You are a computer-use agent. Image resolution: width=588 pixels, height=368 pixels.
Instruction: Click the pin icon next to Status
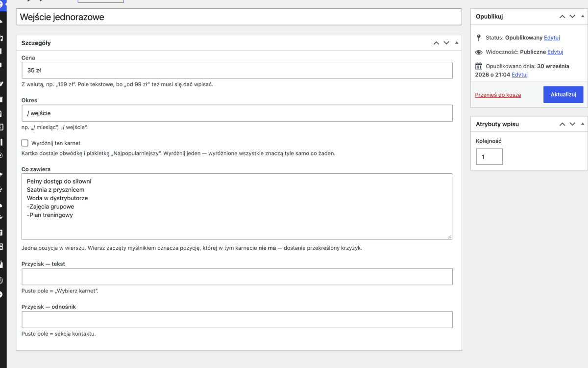click(479, 38)
